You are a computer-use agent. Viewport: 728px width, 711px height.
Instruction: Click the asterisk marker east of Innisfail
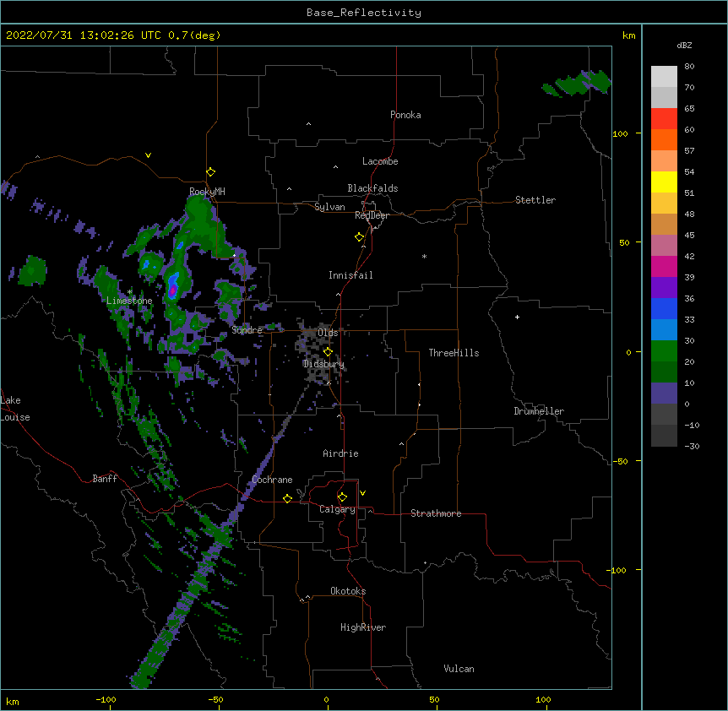point(424,257)
